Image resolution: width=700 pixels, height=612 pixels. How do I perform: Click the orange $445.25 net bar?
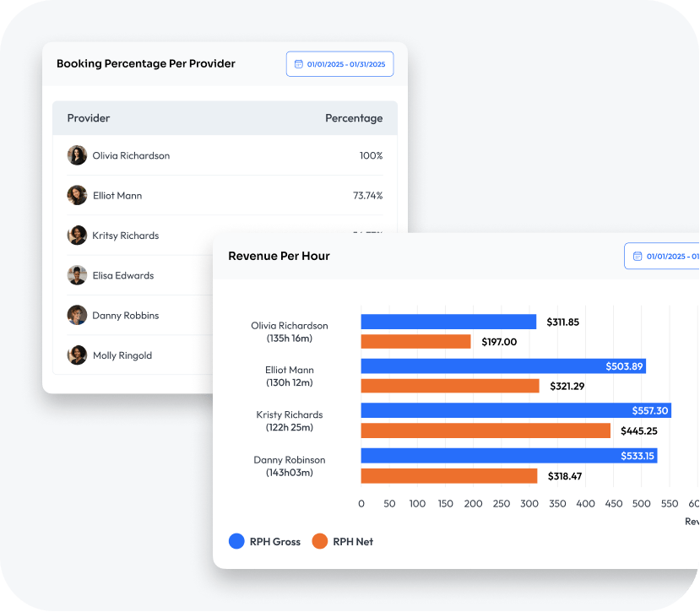[486, 431]
